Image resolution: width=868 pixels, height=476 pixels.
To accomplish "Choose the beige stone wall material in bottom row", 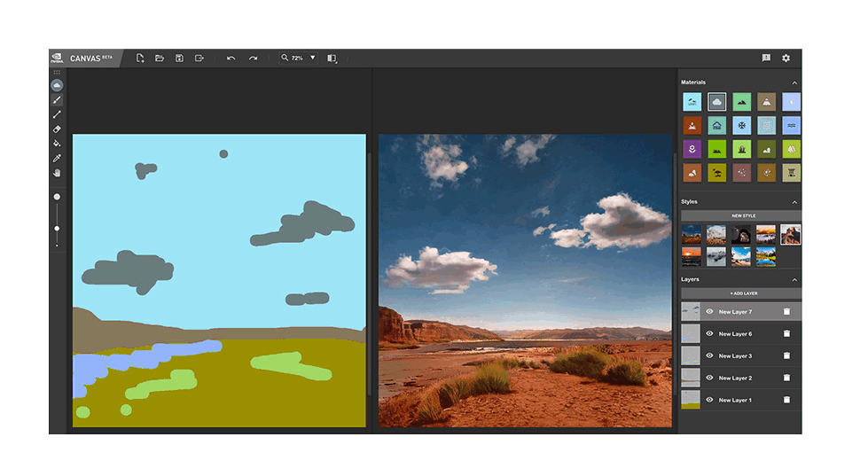I will pos(792,173).
